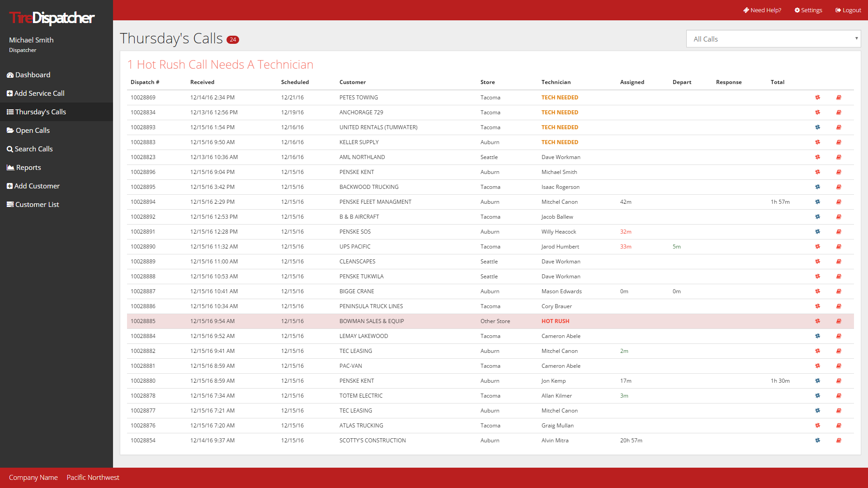Open the book icon for ATLAS TRUCKING
Screen dimensions: 868x488
click(x=839, y=426)
